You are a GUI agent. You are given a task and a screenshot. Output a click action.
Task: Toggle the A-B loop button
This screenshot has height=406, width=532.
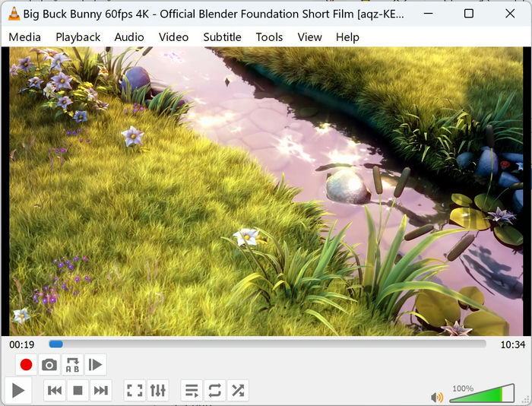pyautogui.click(x=73, y=365)
